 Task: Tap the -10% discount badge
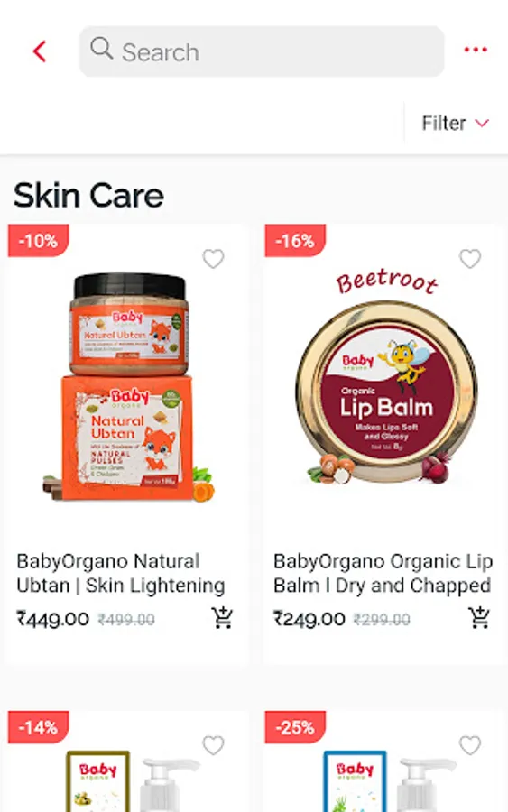pos(38,240)
